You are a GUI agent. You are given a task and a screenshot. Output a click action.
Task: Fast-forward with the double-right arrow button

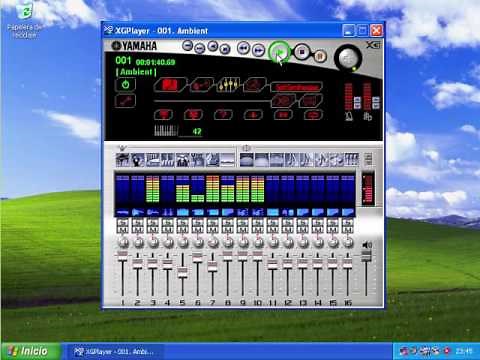pos(258,50)
